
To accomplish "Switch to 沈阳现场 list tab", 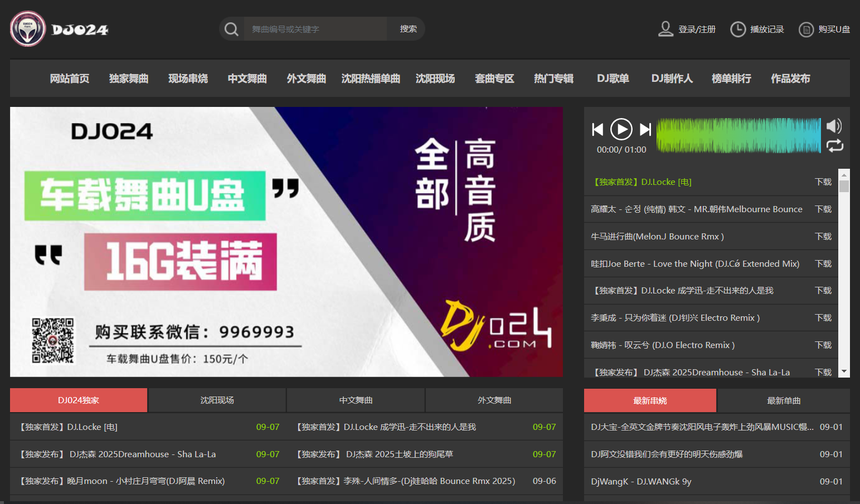I will coord(217,400).
